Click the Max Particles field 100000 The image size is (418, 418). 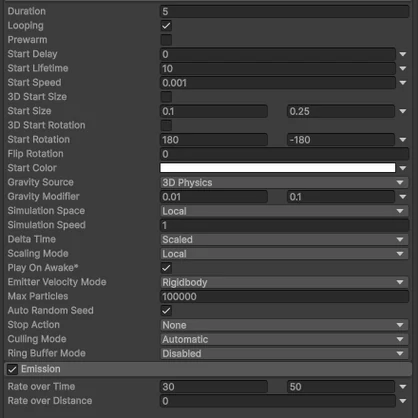284,296
